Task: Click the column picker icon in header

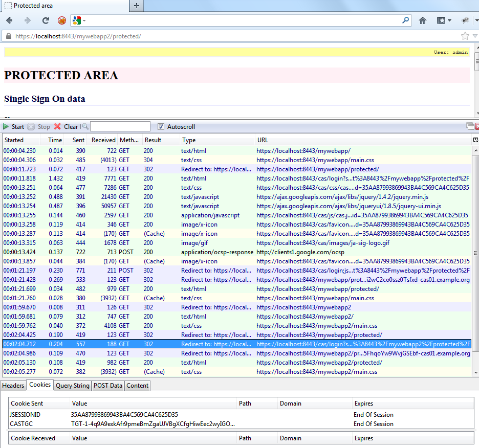Action: [475, 140]
